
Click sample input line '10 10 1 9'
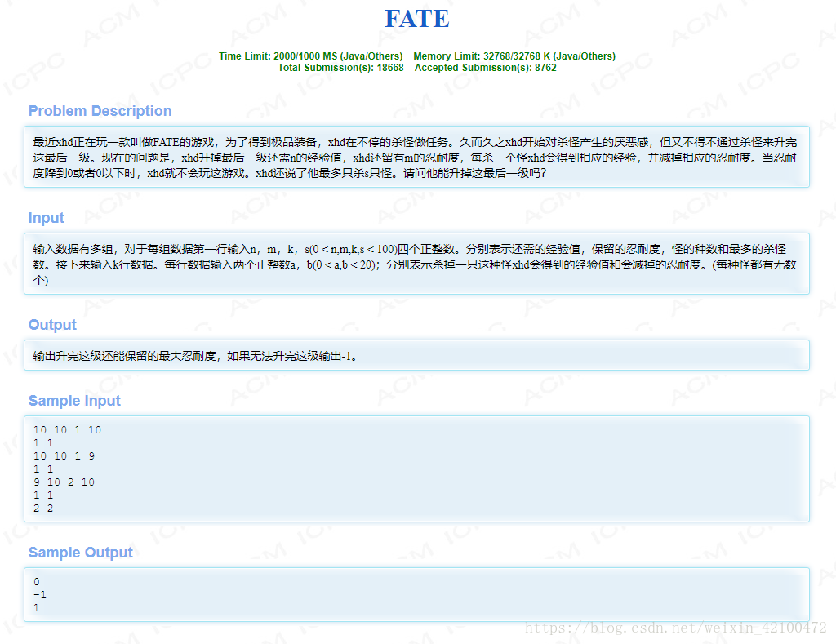click(x=64, y=456)
